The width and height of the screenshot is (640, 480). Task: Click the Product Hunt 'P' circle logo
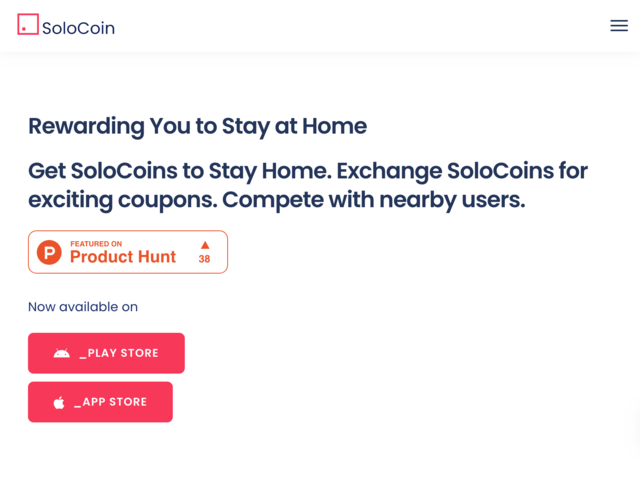(x=49, y=252)
